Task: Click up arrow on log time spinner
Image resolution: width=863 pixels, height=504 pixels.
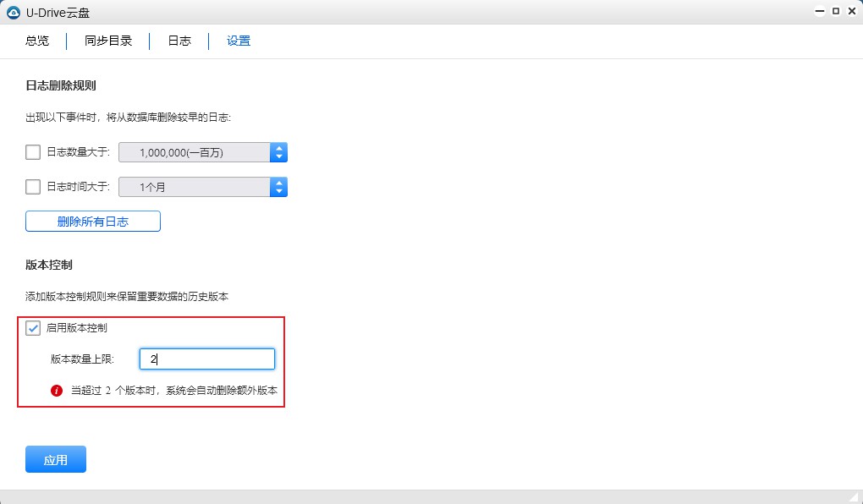Action: pos(279,182)
